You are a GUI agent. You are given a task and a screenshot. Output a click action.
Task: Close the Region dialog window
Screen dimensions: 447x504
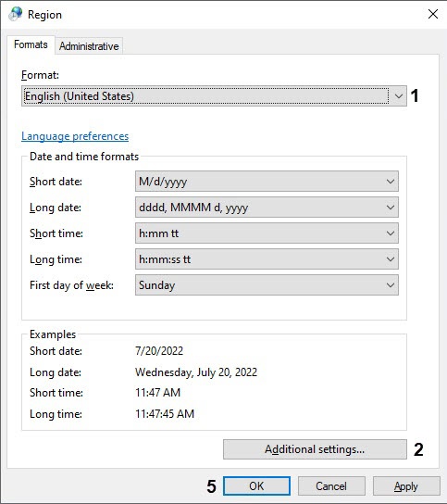433,14
